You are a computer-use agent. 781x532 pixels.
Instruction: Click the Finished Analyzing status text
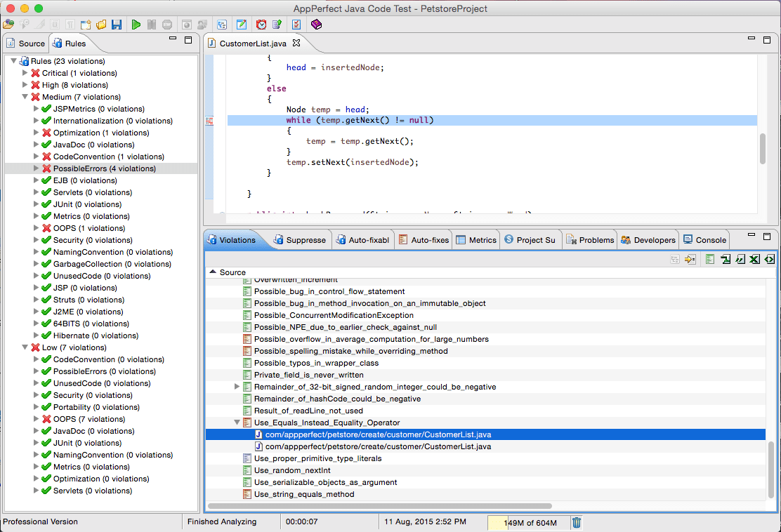pyautogui.click(x=222, y=521)
